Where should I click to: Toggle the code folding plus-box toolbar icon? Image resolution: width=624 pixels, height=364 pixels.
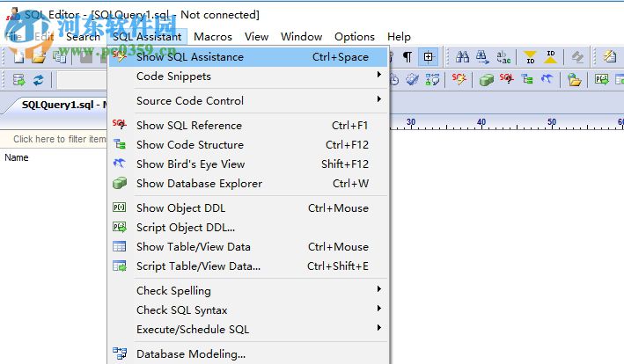(x=429, y=57)
